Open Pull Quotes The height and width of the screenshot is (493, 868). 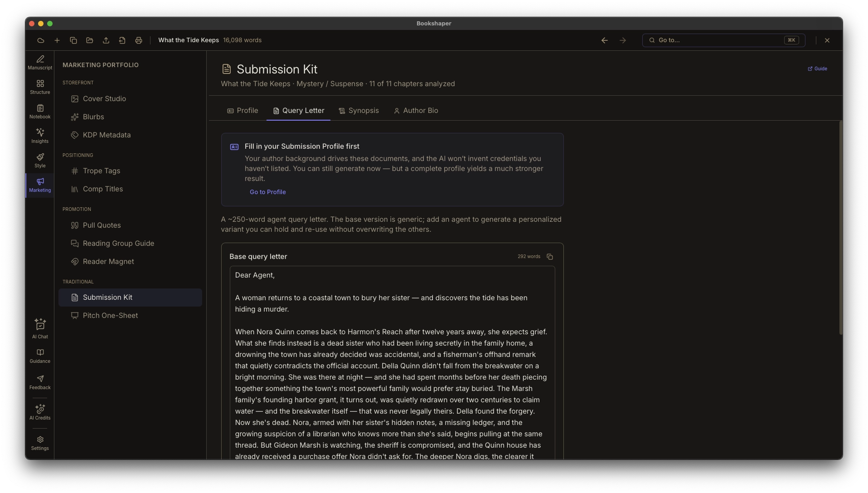130,225
